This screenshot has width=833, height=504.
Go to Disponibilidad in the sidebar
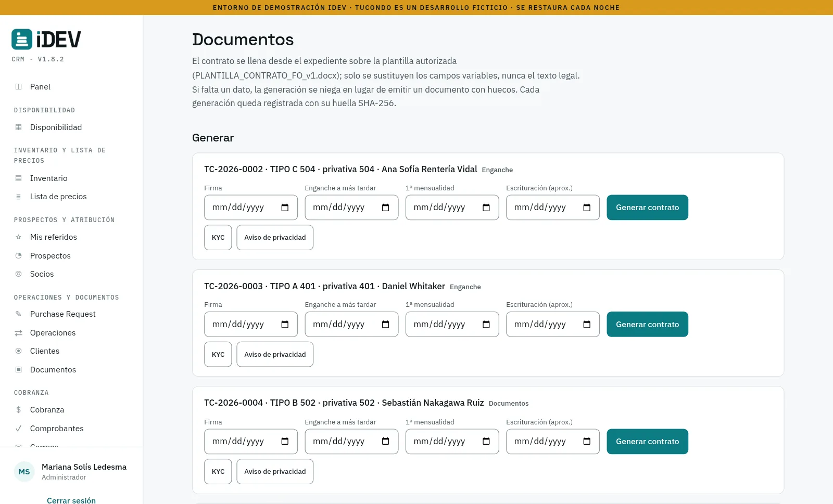coord(56,127)
